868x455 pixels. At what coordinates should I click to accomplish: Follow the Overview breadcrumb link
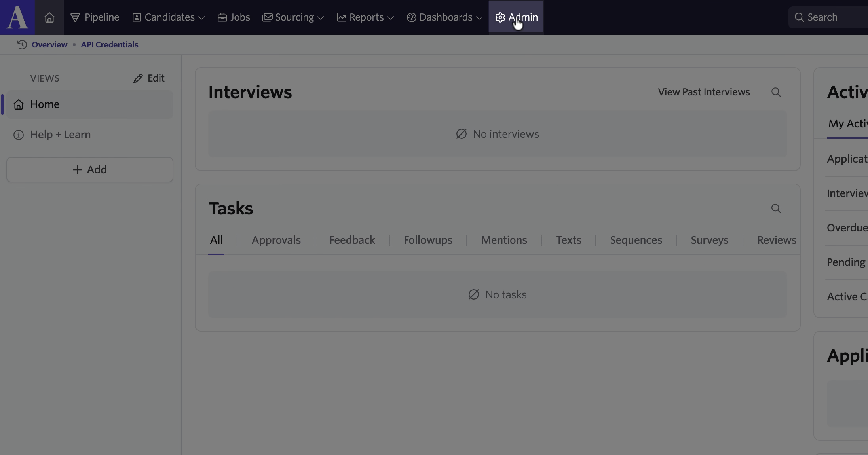(x=49, y=45)
